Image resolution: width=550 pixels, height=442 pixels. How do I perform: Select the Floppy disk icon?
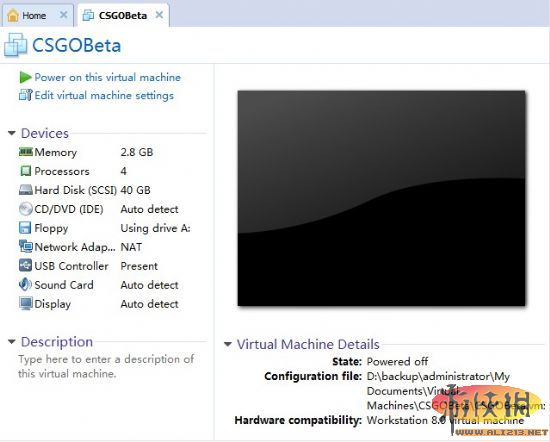click(x=25, y=228)
